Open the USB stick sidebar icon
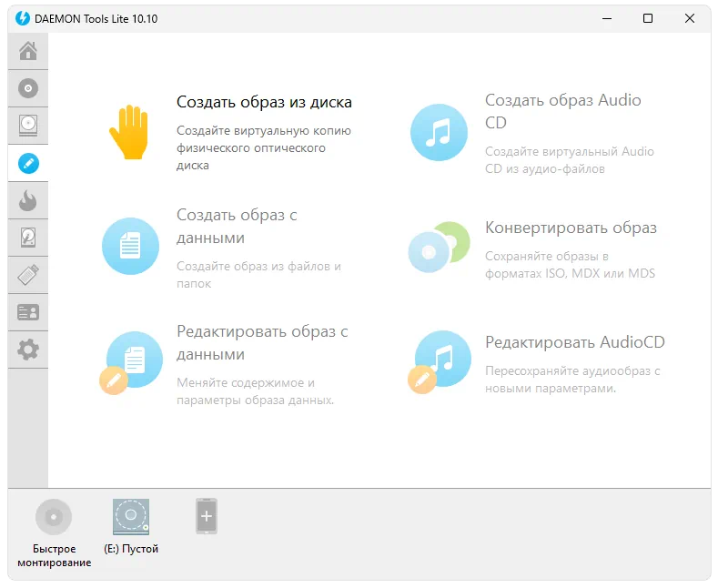This screenshot has width=718, height=588. pyautogui.click(x=28, y=275)
